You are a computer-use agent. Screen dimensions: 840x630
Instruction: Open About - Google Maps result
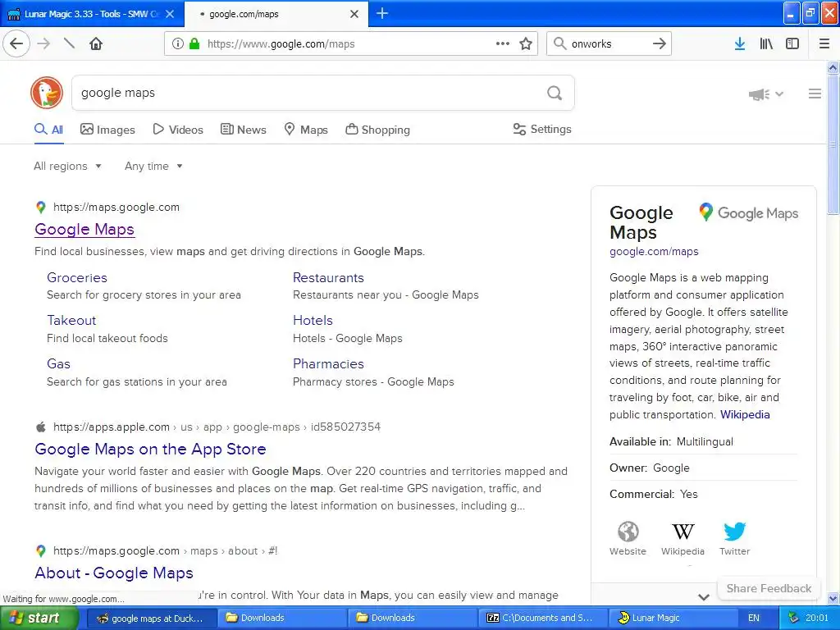click(114, 573)
